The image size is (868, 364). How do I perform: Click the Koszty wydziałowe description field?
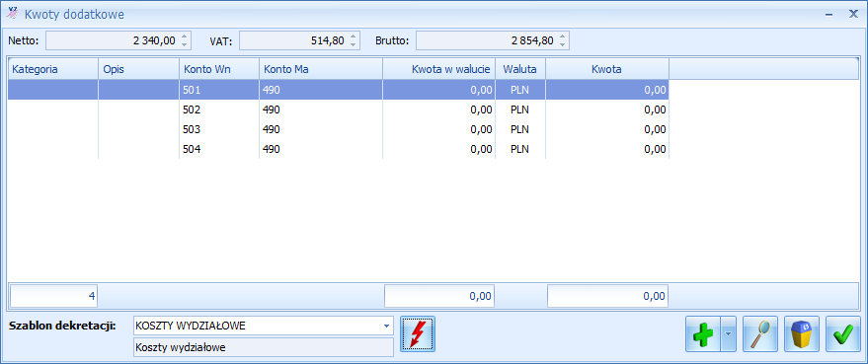click(x=264, y=347)
